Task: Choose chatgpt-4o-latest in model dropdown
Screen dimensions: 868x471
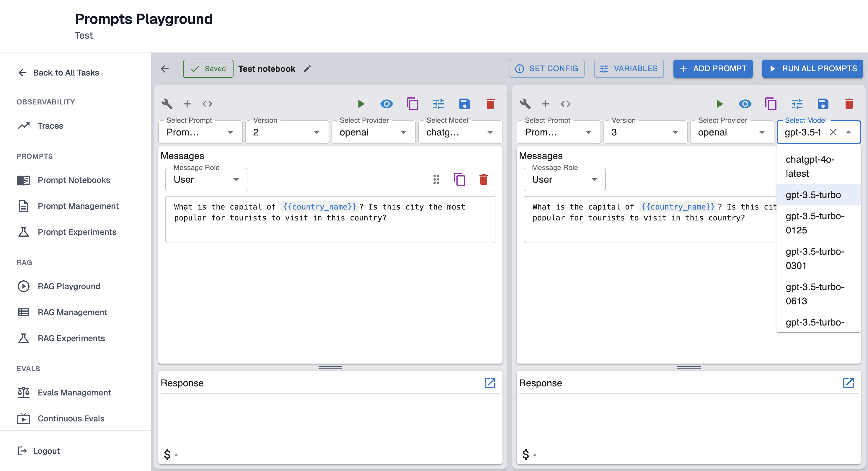Action: click(810, 166)
